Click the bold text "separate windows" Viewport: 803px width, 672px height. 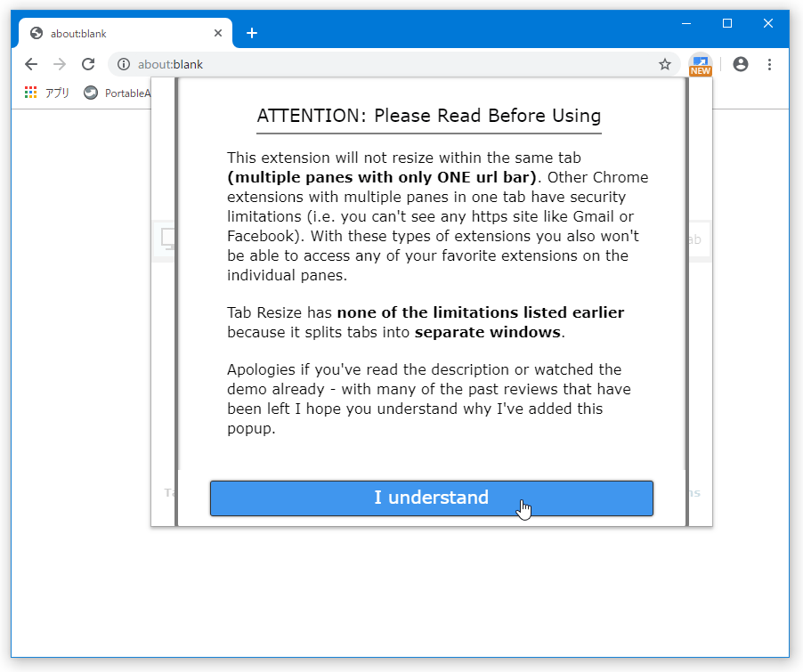coord(488,332)
